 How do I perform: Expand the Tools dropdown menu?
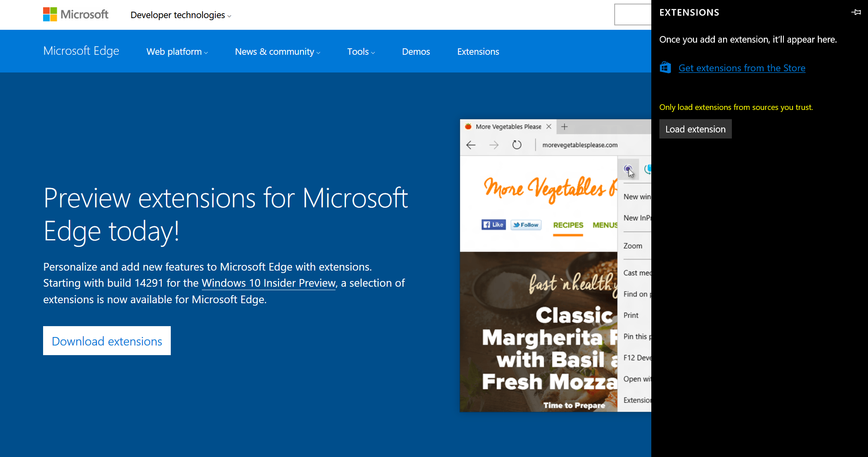(362, 52)
